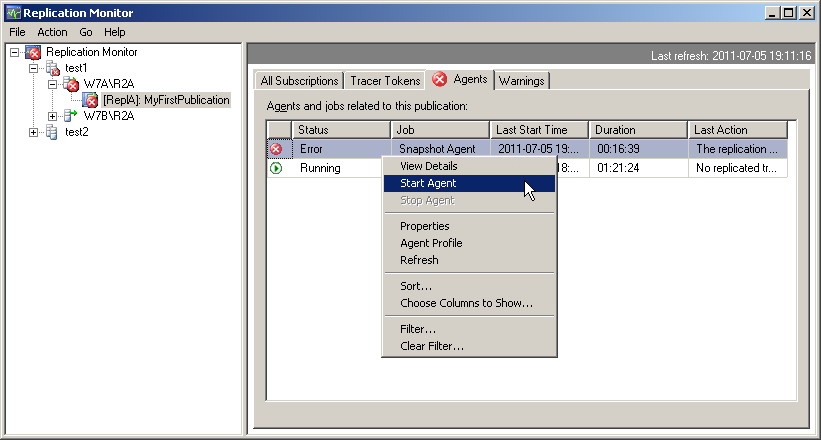Select the W7B\R2A tree item

[109, 116]
